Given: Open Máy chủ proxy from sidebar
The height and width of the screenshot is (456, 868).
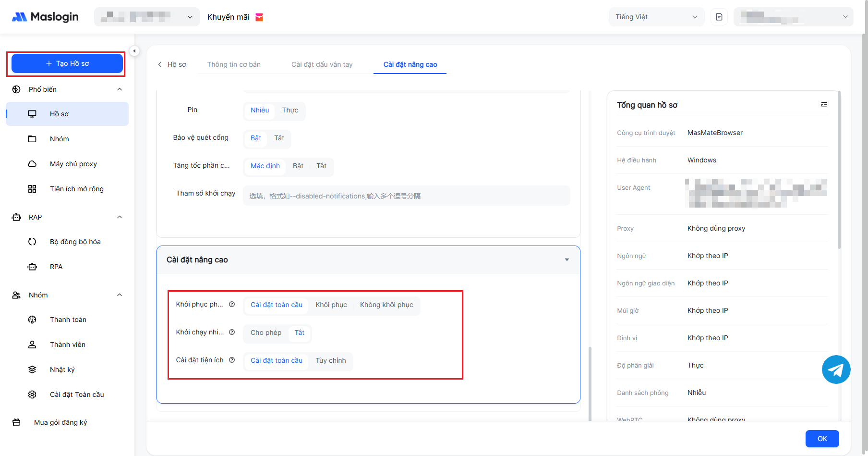Looking at the screenshot, I should [x=73, y=164].
